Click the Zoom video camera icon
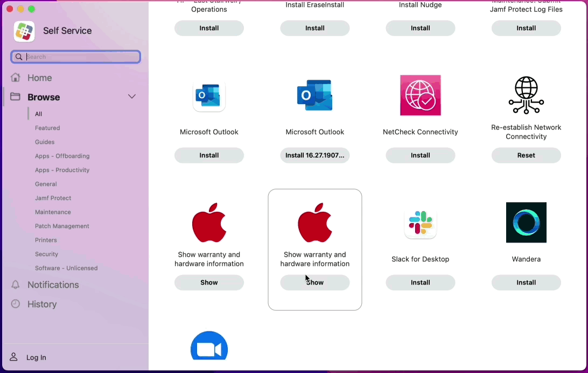Screen dimensions: 588x373 click(x=209, y=346)
